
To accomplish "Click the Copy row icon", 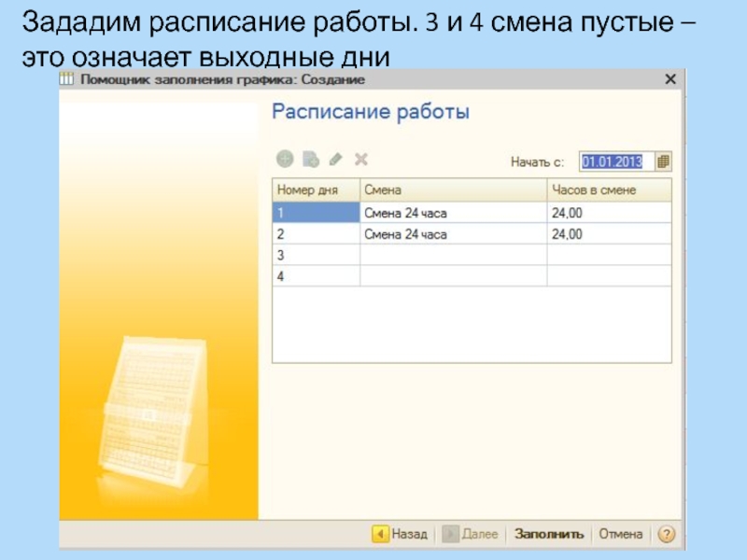I will coord(311,159).
